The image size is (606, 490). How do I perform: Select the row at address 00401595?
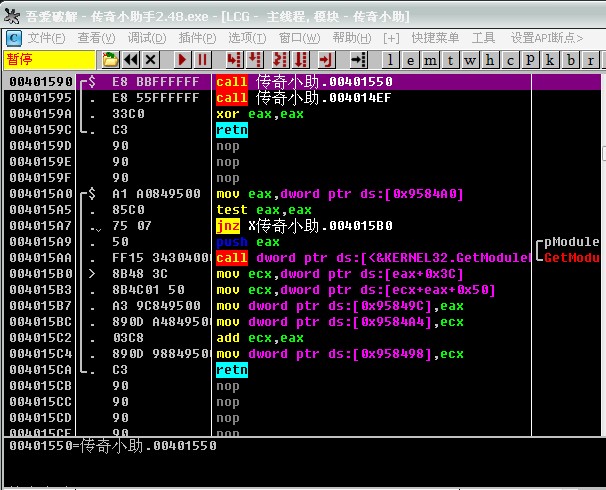[x=302, y=98]
